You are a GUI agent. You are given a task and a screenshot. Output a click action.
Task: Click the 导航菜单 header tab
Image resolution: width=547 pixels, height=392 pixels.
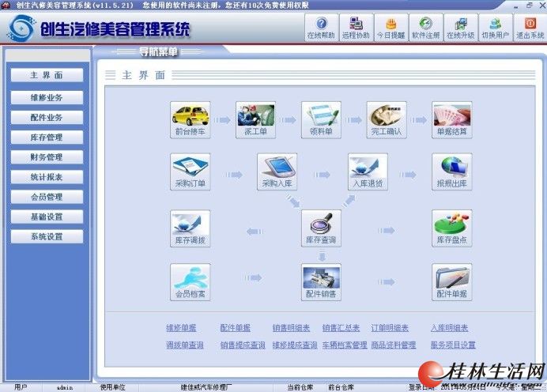coord(158,52)
